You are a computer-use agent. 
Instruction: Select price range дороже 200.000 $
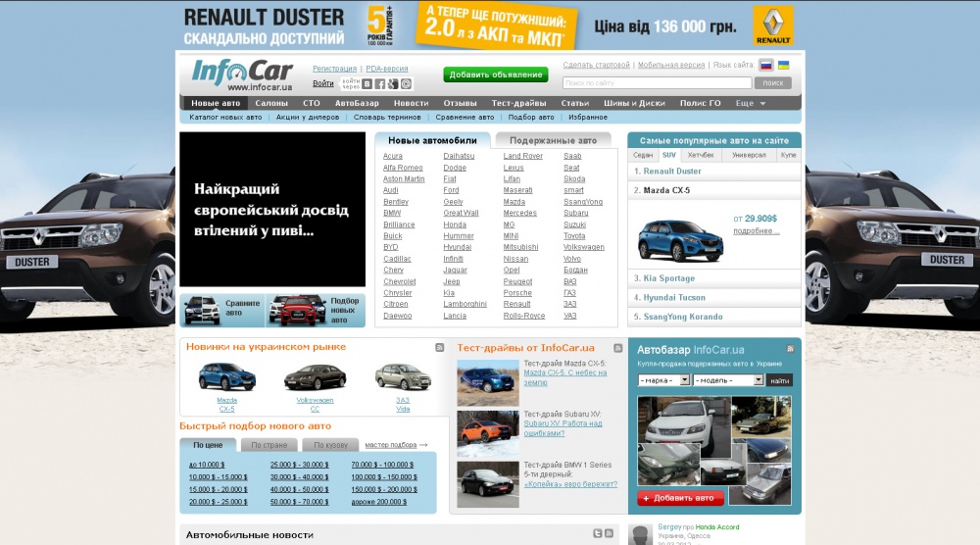coord(378,502)
